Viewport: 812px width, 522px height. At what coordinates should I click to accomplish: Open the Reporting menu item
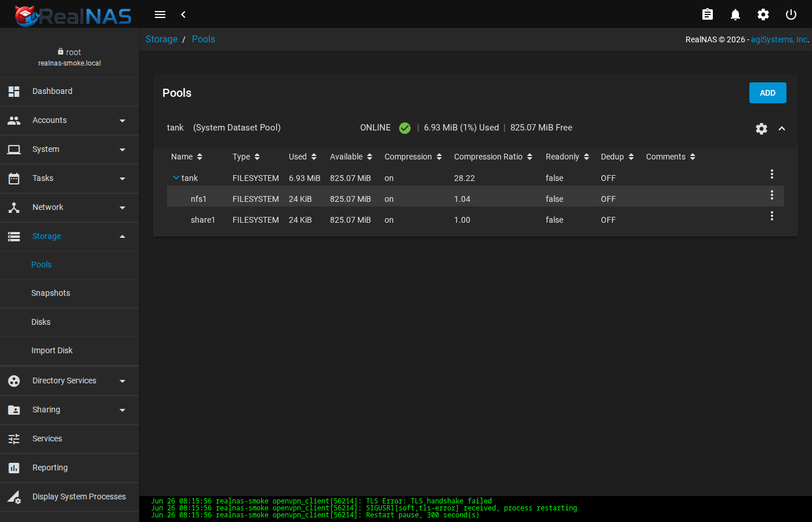click(70, 468)
